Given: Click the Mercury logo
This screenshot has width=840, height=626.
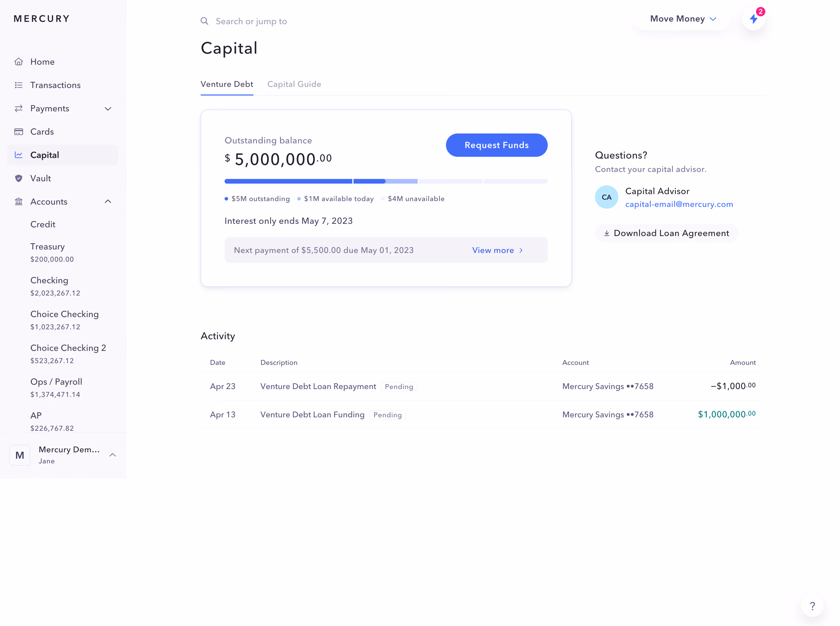Looking at the screenshot, I should click(42, 19).
